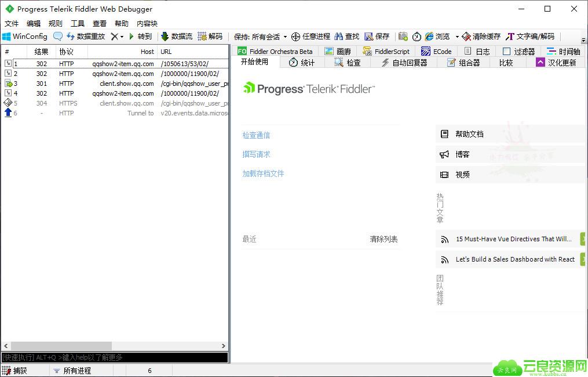Viewport: 588px width, 377px height.
Task: Switch to Fiddler Orchestra Beta tab
Action: pos(275,52)
